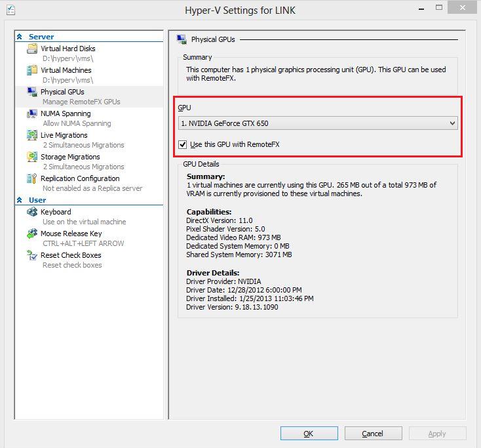Maximize the Hyper-V Settings window
The height and width of the screenshot is (448, 481).
(439, 8)
